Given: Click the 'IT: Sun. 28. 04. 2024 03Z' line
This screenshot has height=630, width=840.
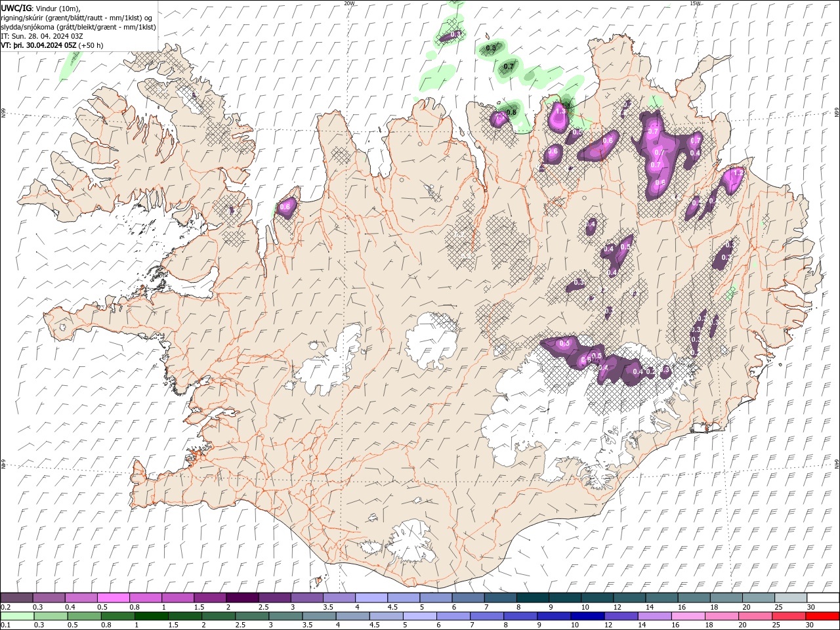Looking at the screenshot, I should coord(42,36).
